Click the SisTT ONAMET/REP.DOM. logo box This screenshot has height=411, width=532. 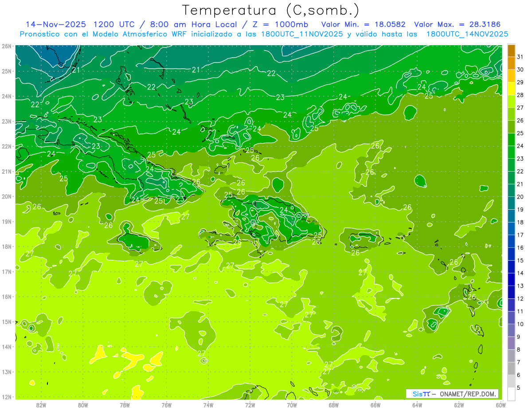coord(452,394)
